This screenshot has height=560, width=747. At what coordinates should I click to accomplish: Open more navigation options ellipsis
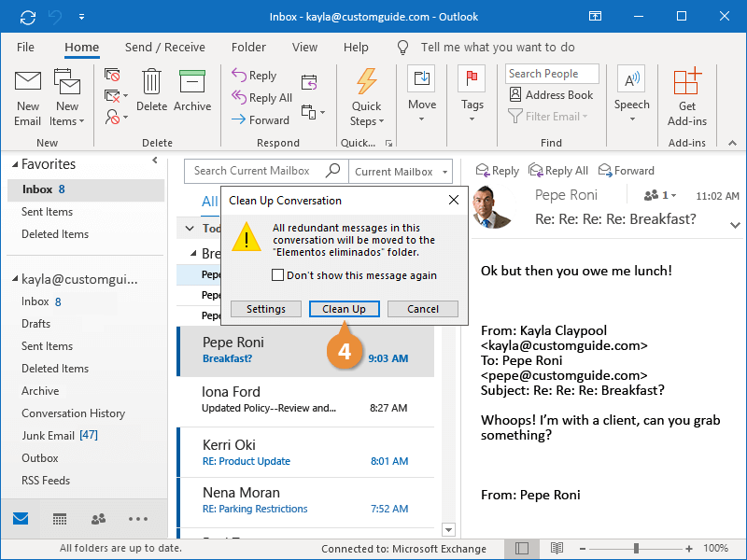(x=138, y=519)
